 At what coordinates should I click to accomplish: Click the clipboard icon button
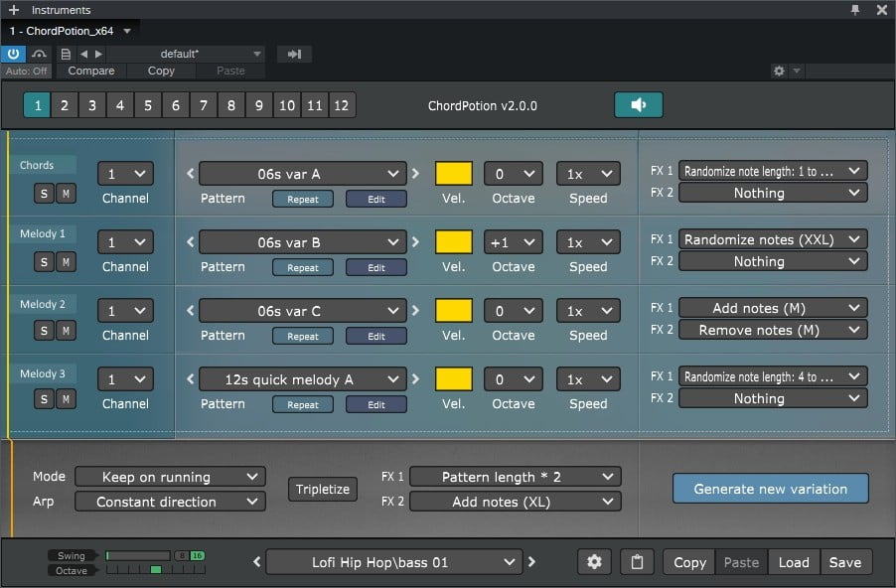pyautogui.click(x=637, y=562)
